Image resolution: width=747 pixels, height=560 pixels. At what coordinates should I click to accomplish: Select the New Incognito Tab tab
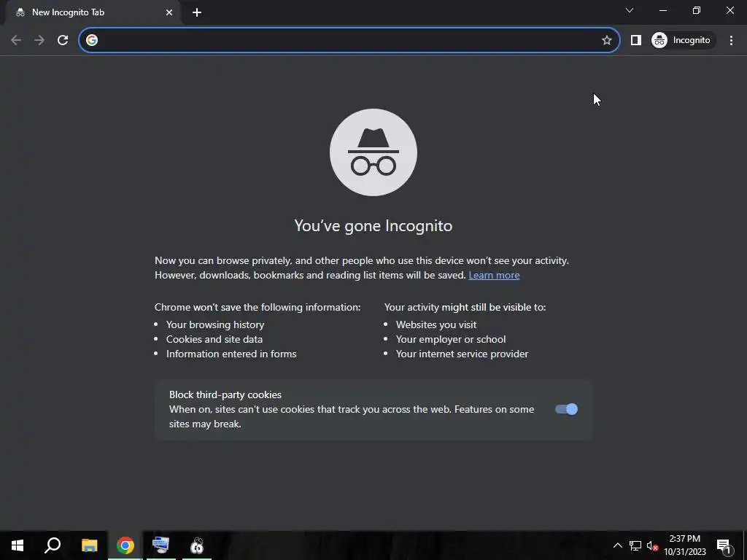tap(93, 12)
